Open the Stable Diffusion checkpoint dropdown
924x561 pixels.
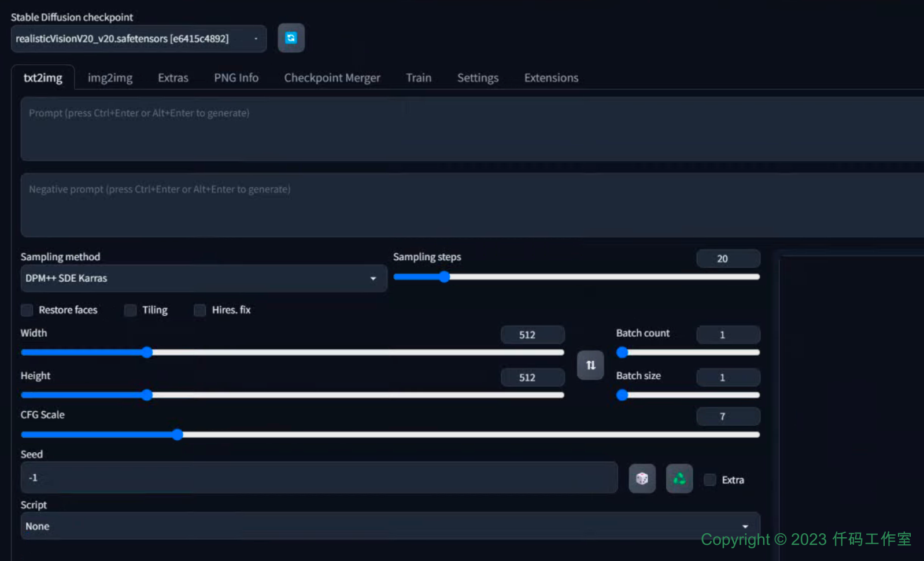[x=139, y=39]
